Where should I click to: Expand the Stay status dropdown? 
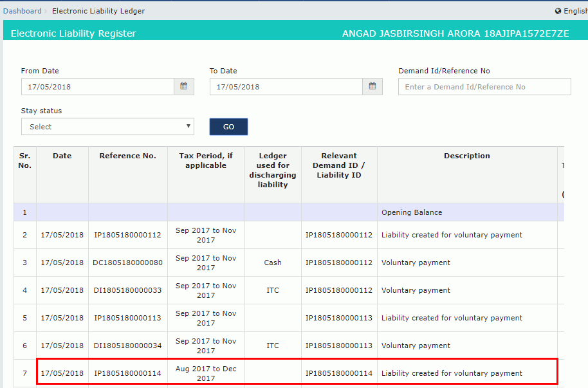point(107,127)
